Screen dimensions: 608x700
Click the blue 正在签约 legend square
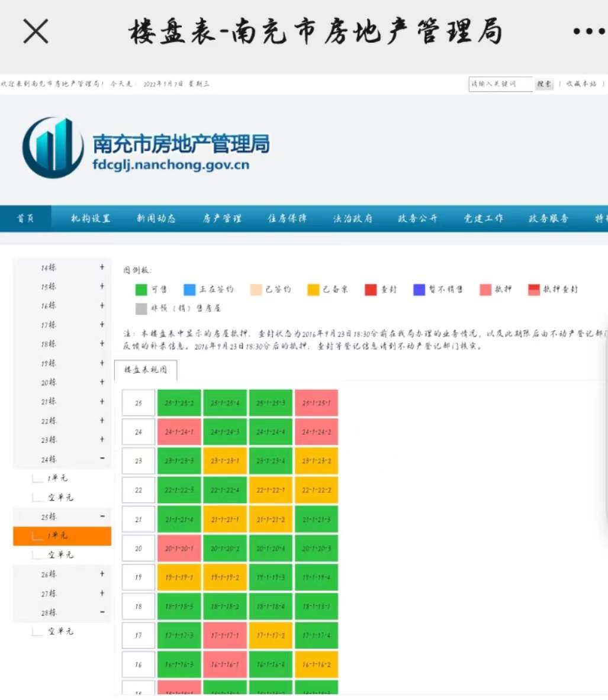(189, 289)
